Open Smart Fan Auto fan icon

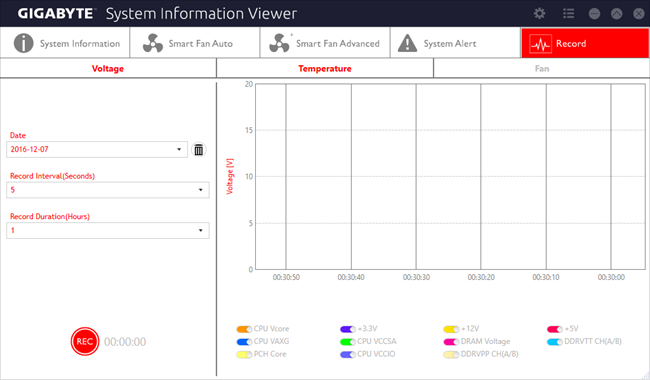coord(153,43)
